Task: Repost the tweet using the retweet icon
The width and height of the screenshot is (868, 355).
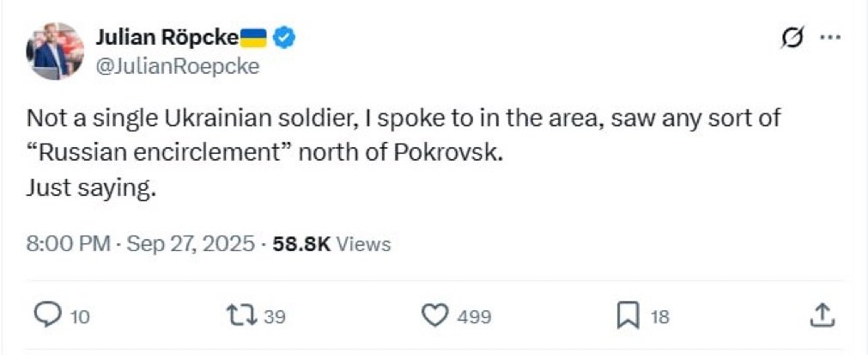Action: (242, 316)
